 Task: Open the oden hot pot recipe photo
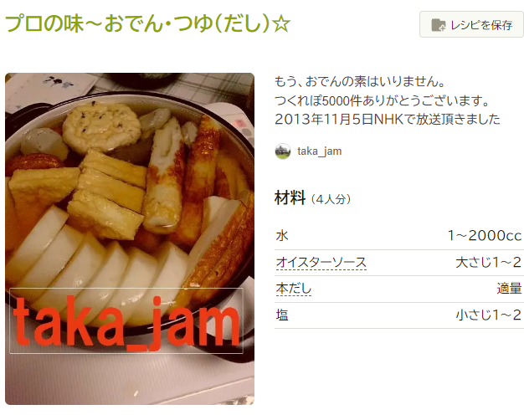click(x=130, y=238)
